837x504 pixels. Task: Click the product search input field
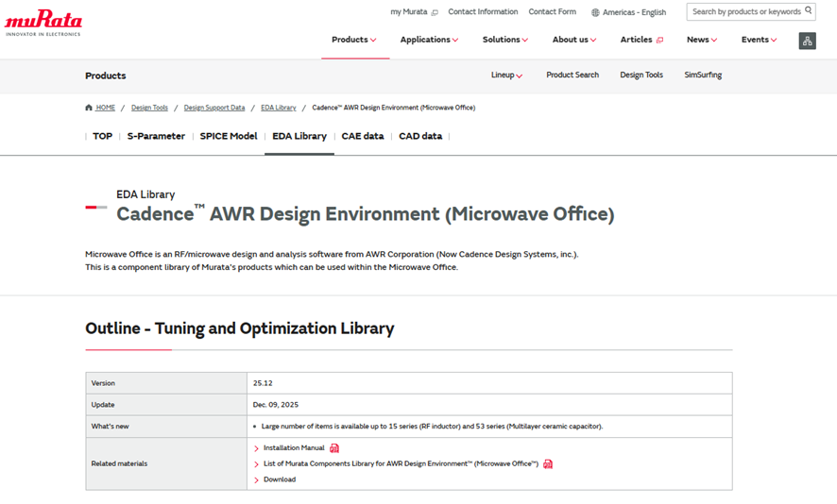click(x=744, y=12)
